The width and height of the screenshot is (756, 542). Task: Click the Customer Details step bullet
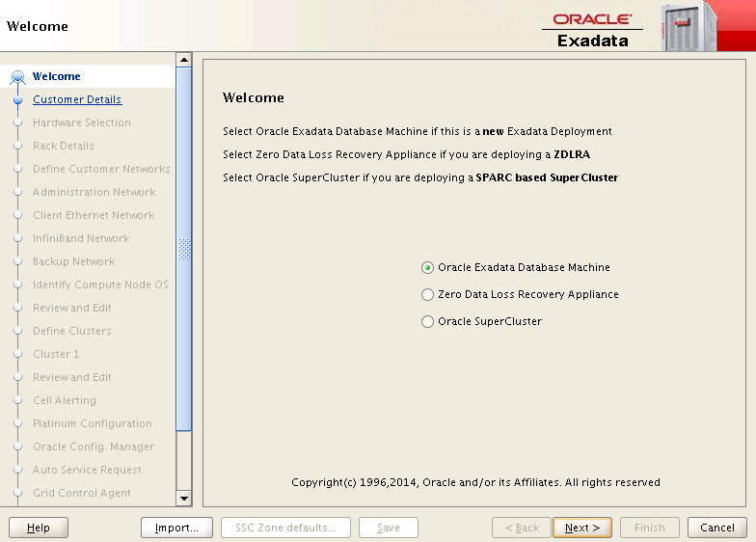17,100
